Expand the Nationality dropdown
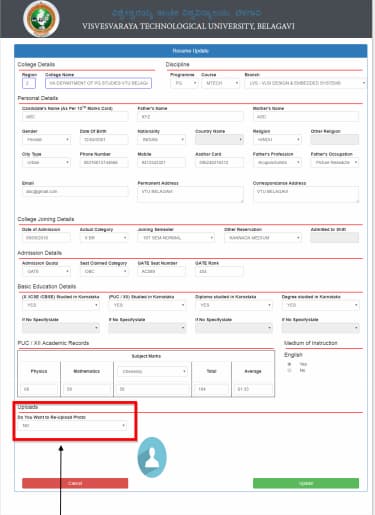 pyautogui.click(x=162, y=140)
